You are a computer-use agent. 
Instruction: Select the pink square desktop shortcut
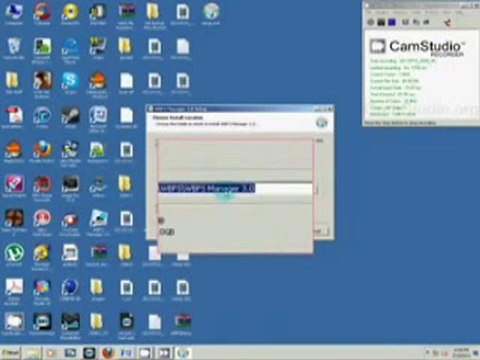click(14, 186)
